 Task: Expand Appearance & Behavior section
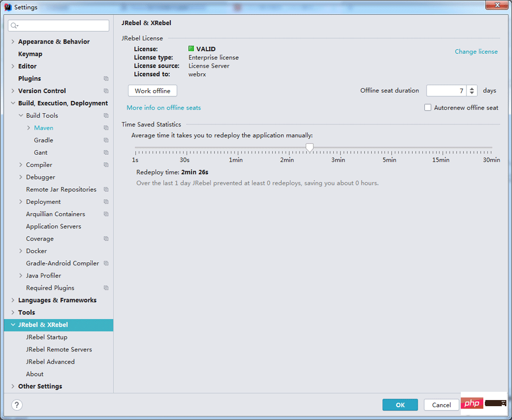click(x=13, y=41)
